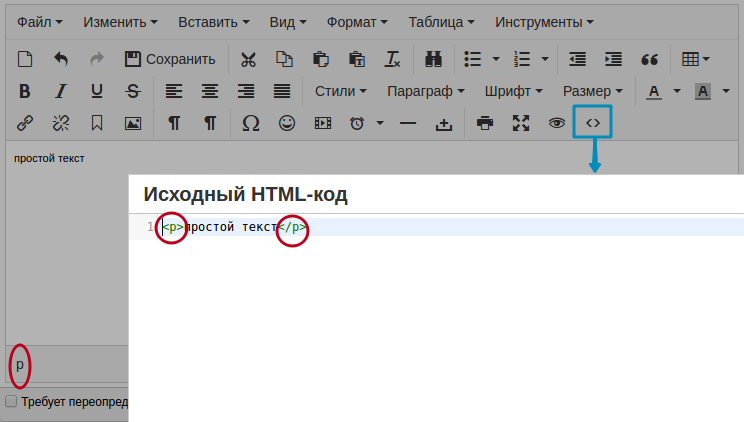Click inside the HTML source code line
Viewport: 744px width, 422px height.
451,227
